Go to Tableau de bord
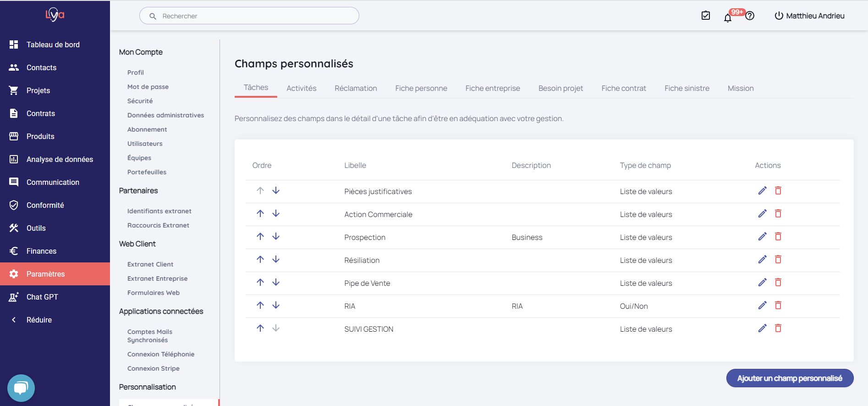Screen dimensions: 868x406 click(55, 44)
